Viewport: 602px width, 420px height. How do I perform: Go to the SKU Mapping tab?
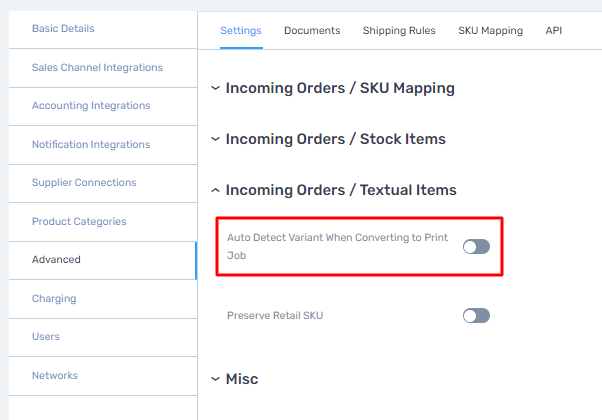490,30
